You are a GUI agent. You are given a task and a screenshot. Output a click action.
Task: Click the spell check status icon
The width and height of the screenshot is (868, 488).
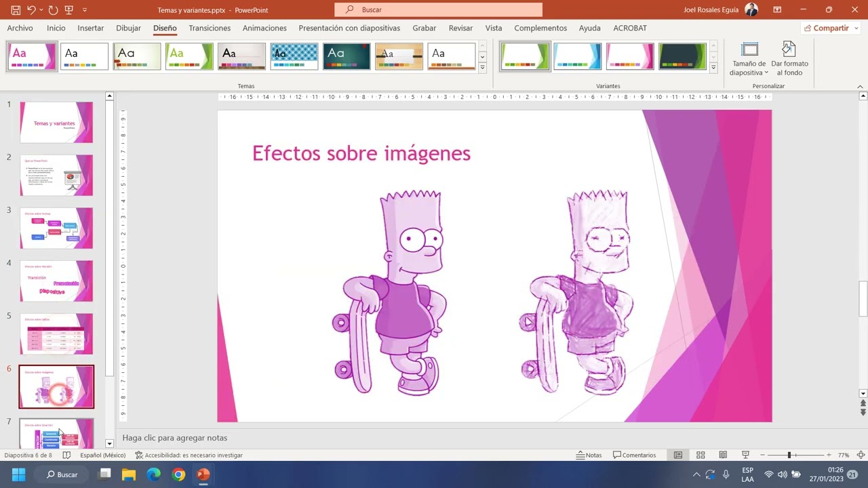[67, 455]
